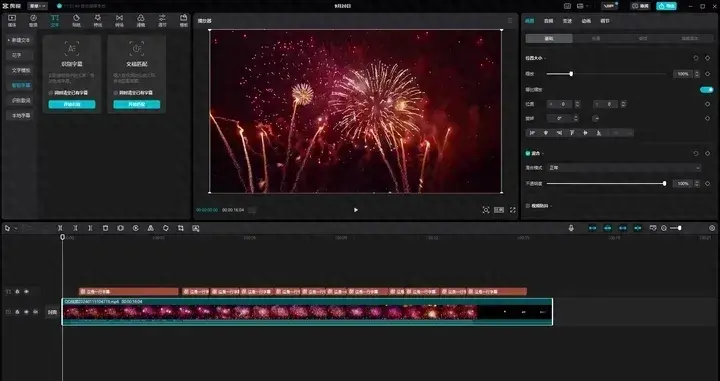
Task: Toggle the uniform scale (等比缩放) switch
Action: coord(707,90)
